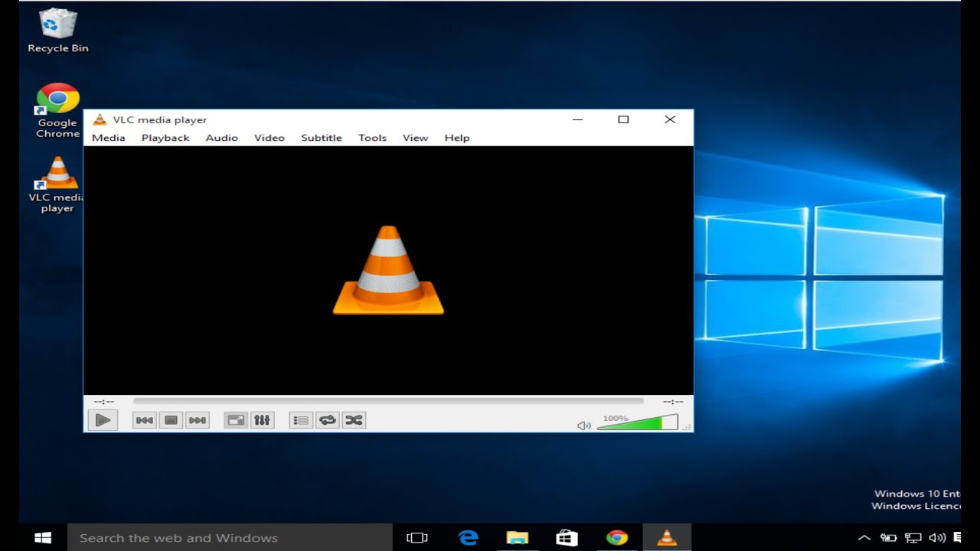Open the Playback menu
Viewport: 980px width, 551px height.
165,138
